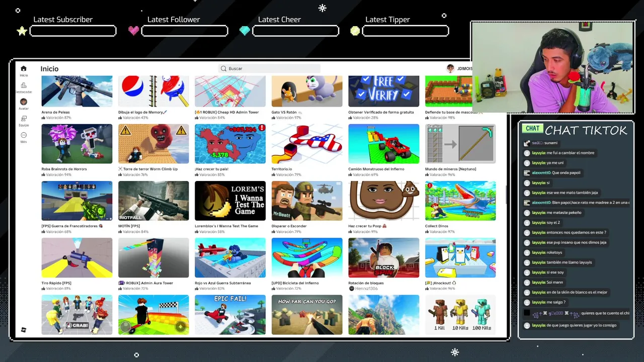This screenshot has height=362, width=644.
Task: Open the MOTÍN Riotfall game thumbnail
Action: [x=153, y=201]
